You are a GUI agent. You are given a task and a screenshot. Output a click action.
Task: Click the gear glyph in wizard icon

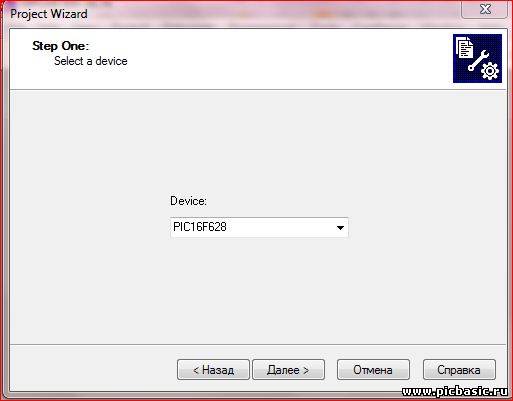coord(490,71)
